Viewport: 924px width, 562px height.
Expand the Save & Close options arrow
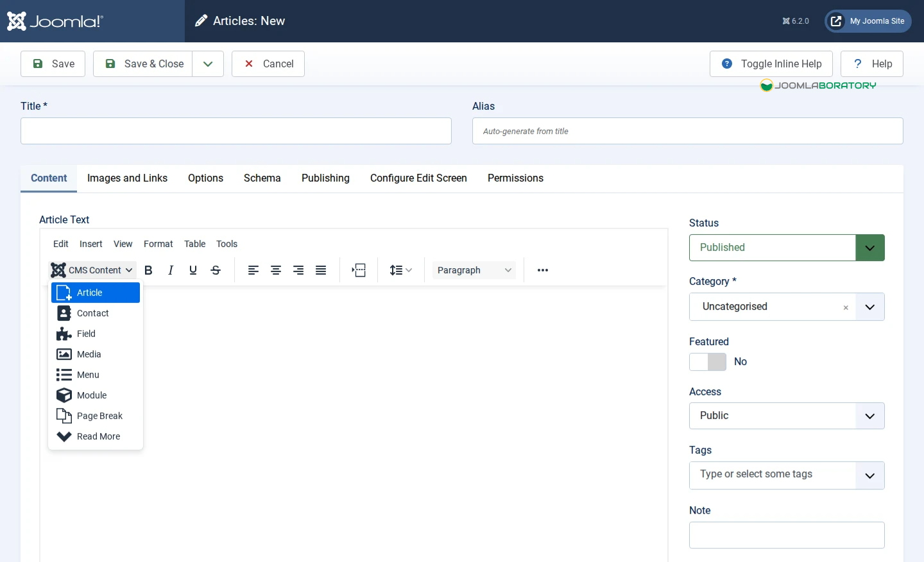(208, 64)
